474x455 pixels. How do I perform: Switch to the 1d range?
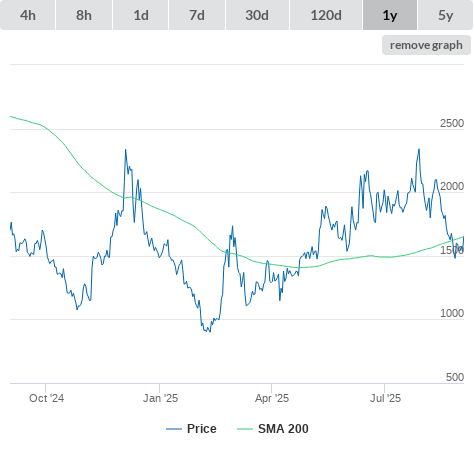[141, 15]
